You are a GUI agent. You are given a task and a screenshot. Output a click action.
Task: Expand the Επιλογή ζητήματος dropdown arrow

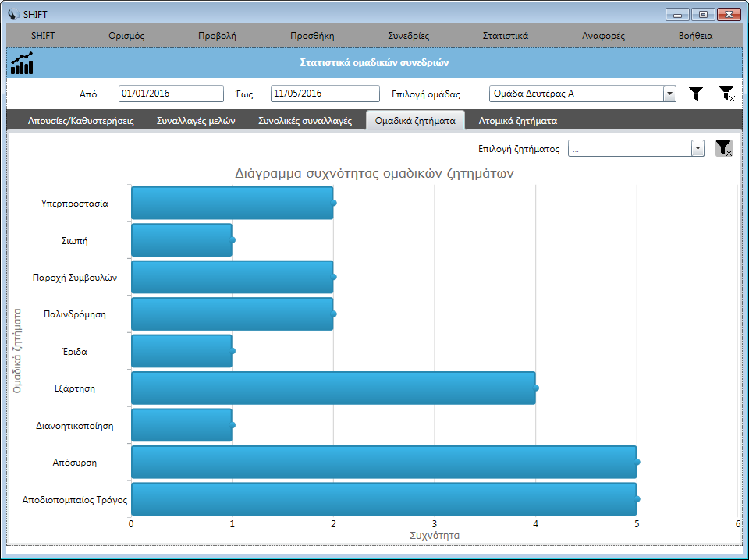tap(698, 148)
